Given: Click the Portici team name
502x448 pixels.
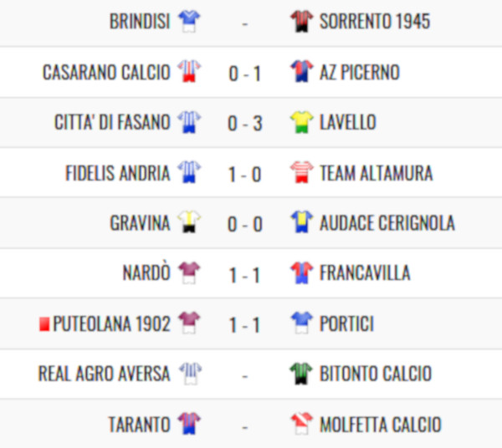Looking at the screenshot, I should tap(346, 323).
